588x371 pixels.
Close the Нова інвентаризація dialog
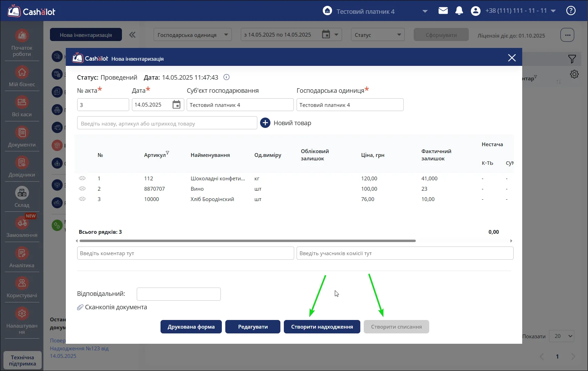(x=512, y=58)
